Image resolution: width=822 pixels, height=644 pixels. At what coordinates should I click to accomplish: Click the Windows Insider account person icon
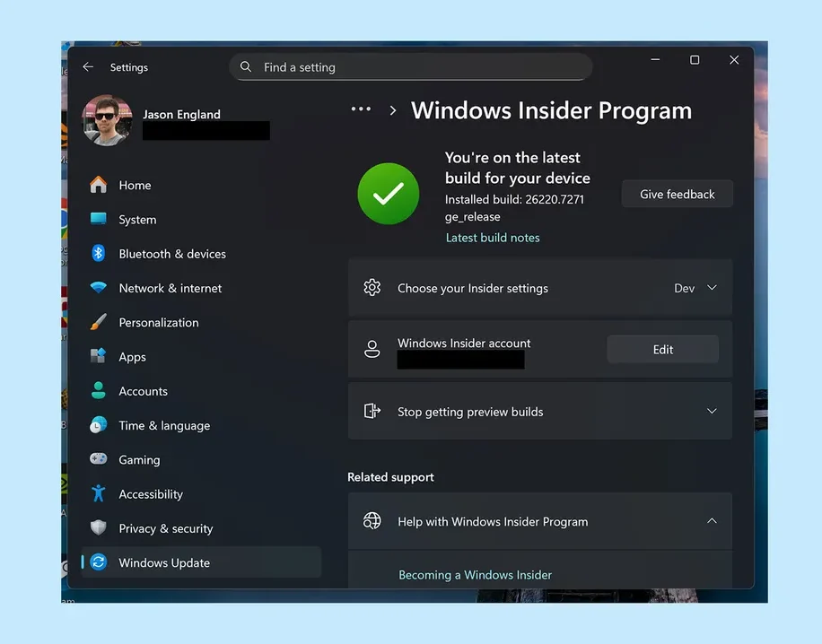click(x=372, y=349)
